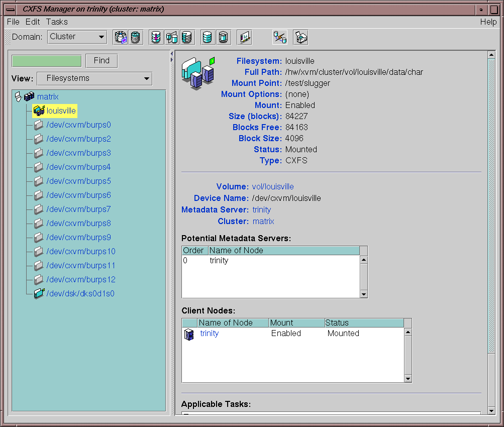Follow the trinity Metadata Server link
Viewport: 504px width, 427px height.
pyautogui.click(x=262, y=210)
